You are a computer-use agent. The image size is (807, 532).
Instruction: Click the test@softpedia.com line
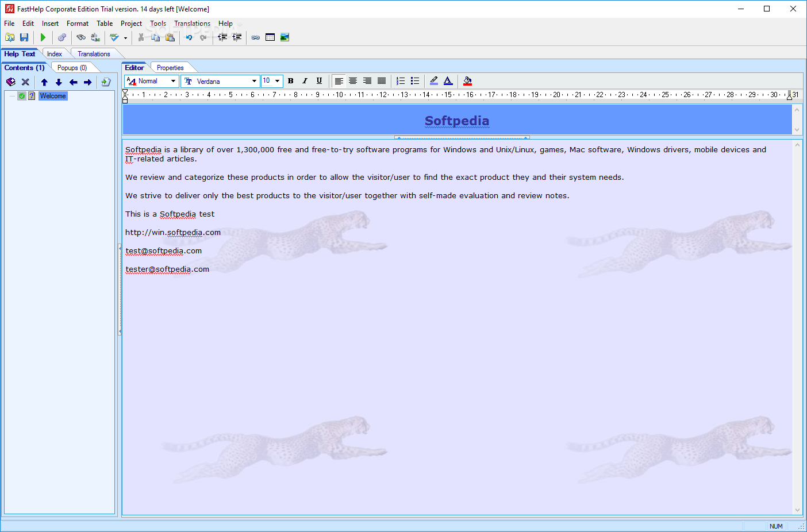(164, 251)
